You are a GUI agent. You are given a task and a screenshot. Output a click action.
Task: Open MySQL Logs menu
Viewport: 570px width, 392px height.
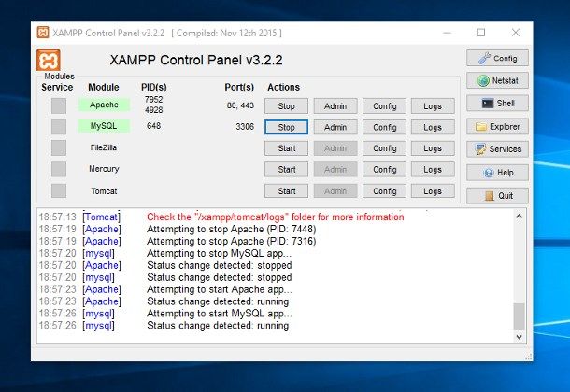tap(433, 127)
